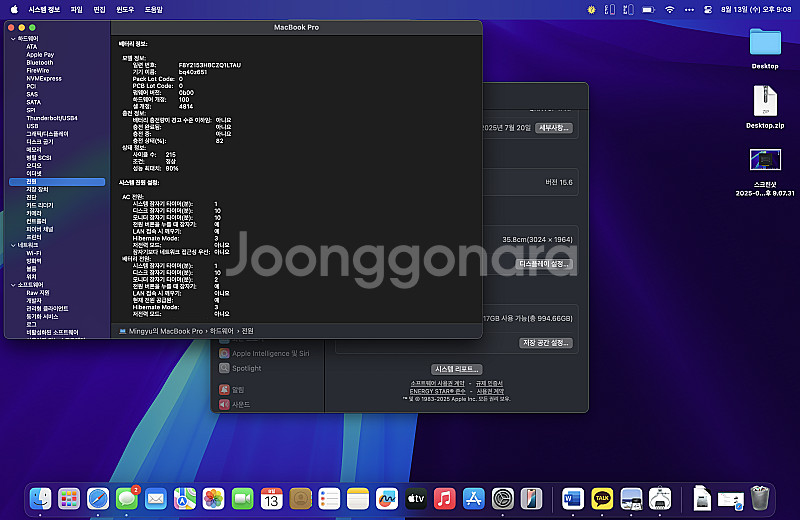Screen dimensions: 800x520
Task: Select Bluetooth in the sidebar
Action: tap(40, 63)
